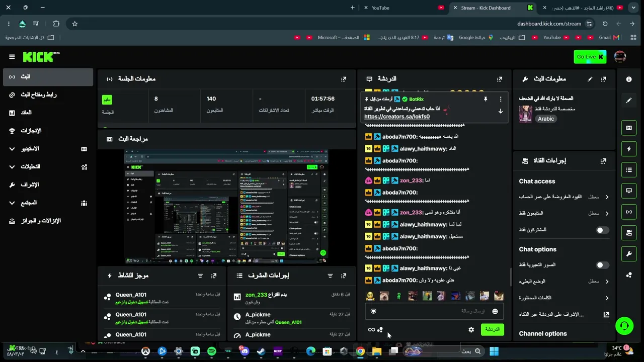
Task: Open three-dot options on the pinned message
Action: [x=501, y=99]
